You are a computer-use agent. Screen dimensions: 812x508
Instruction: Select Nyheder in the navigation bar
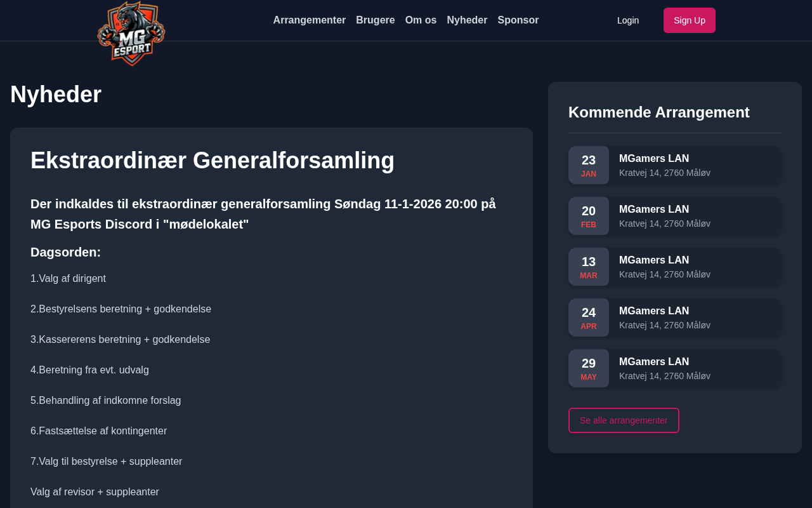[467, 20]
